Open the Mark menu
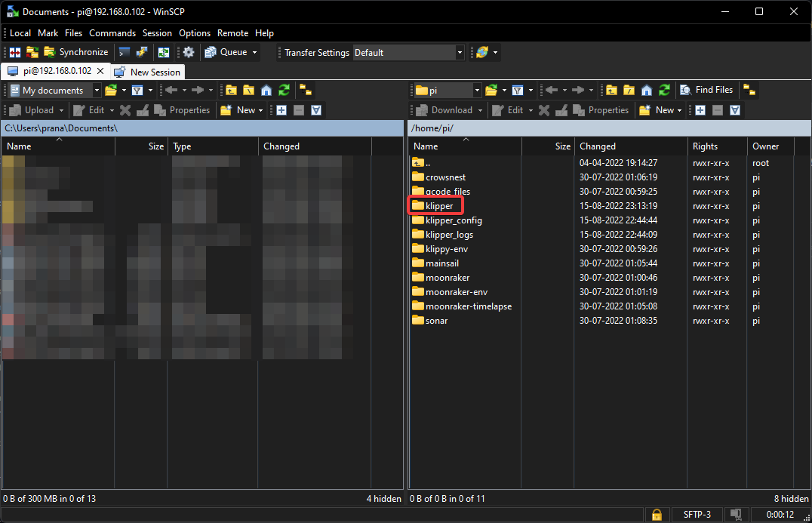The height and width of the screenshot is (523, 812). coord(48,33)
